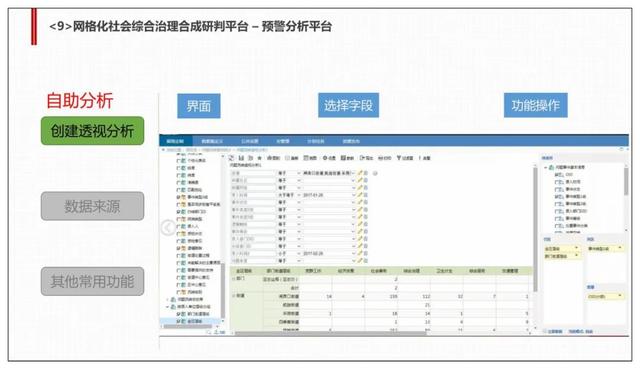Click the pencil edit icon on the first filter row
The height and width of the screenshot is (369, 640).
(360, 173)
